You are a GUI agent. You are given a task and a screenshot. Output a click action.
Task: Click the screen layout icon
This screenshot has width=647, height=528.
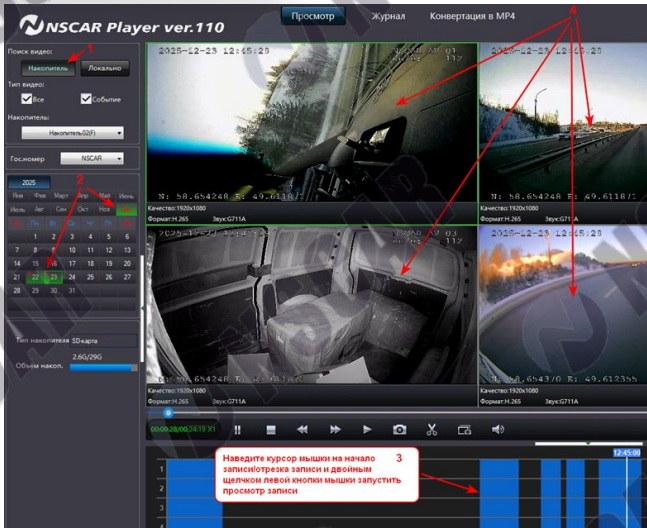coord(464,430)
